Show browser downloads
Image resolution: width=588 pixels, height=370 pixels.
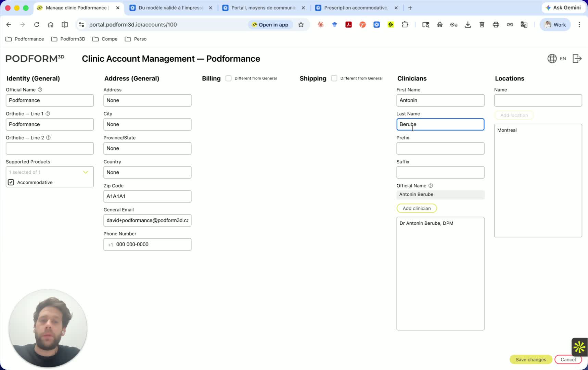pyautogui.click(x=468, y=25)
